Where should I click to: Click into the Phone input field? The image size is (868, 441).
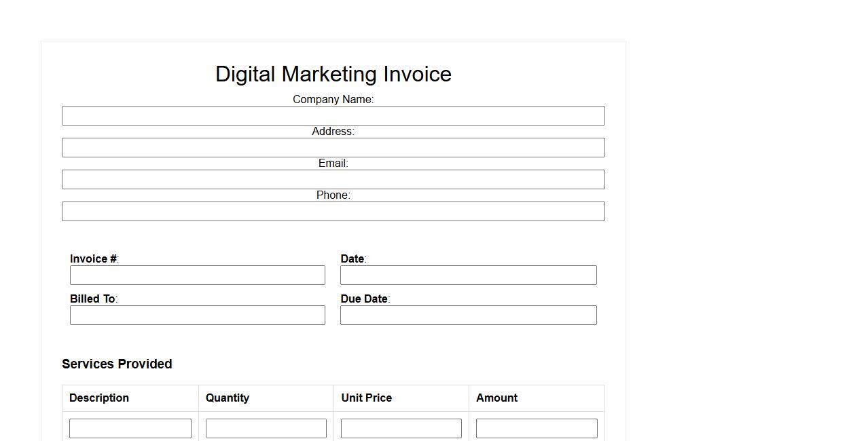pos(333,212)
